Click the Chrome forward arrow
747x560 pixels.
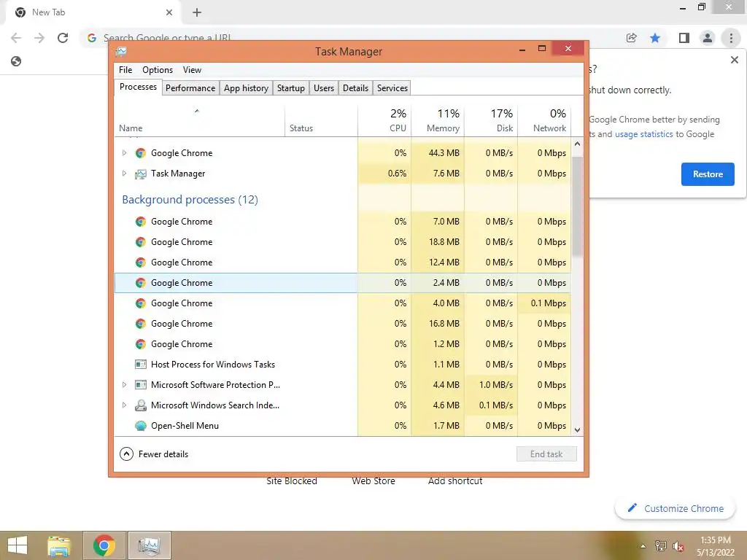coord(39,38)
